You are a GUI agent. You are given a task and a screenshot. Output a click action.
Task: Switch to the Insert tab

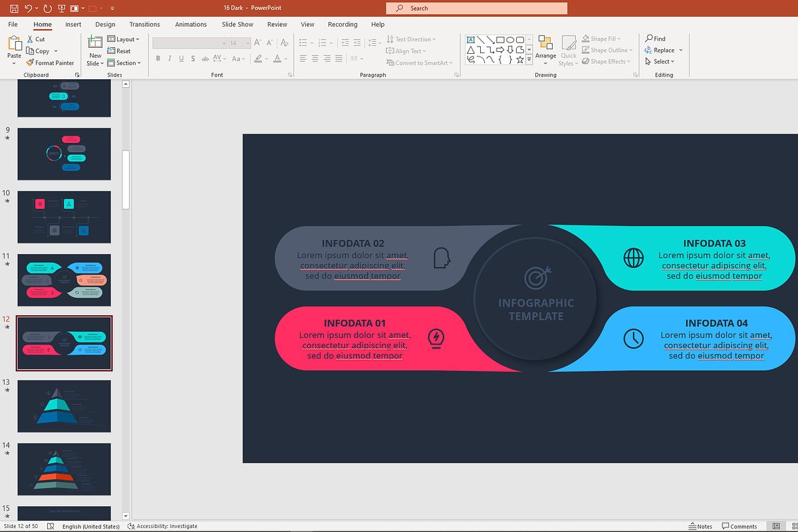click(73, 25)
